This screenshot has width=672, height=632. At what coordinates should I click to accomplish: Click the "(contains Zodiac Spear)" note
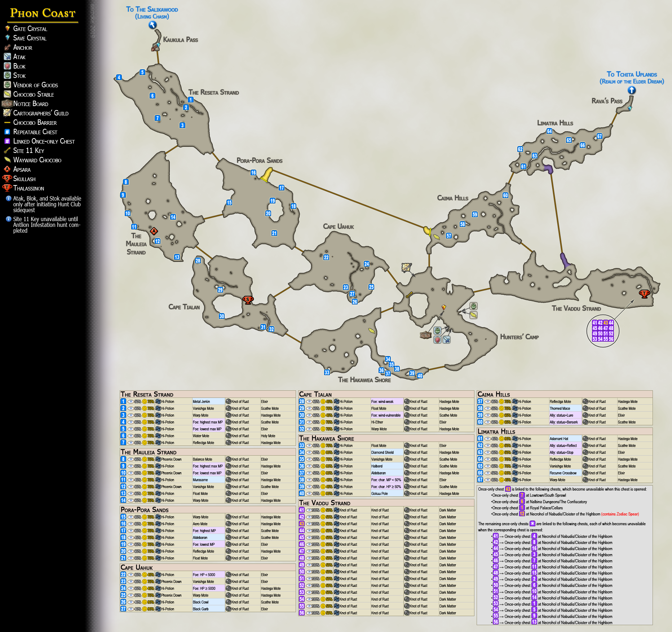(620, 514)
